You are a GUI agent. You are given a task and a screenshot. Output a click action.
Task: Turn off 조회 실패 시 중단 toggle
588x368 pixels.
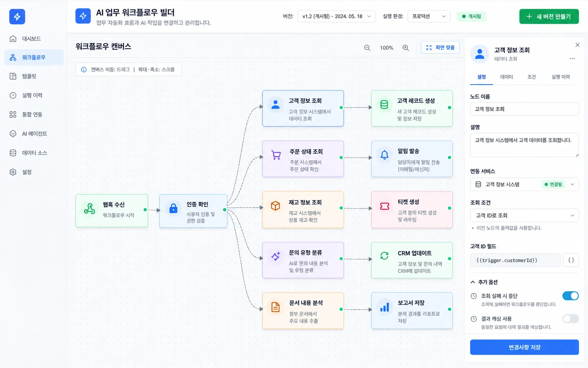click(570, 296)
